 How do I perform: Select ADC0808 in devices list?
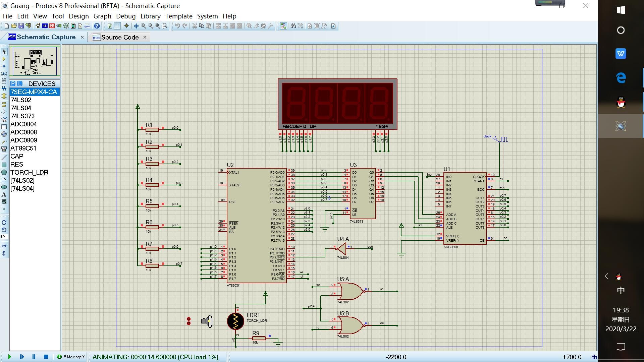click(x=35, y=132)
